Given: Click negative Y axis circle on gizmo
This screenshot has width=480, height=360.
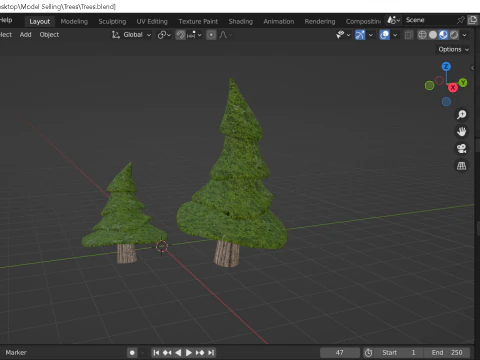Looking at the screenshot, I should pyautogui.click(x=429, y=86).
